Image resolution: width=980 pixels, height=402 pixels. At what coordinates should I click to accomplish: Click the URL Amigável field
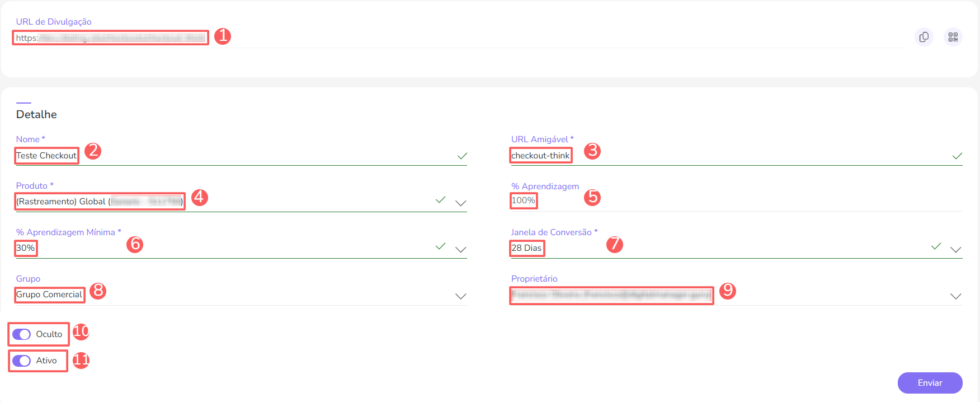point(540,156)
